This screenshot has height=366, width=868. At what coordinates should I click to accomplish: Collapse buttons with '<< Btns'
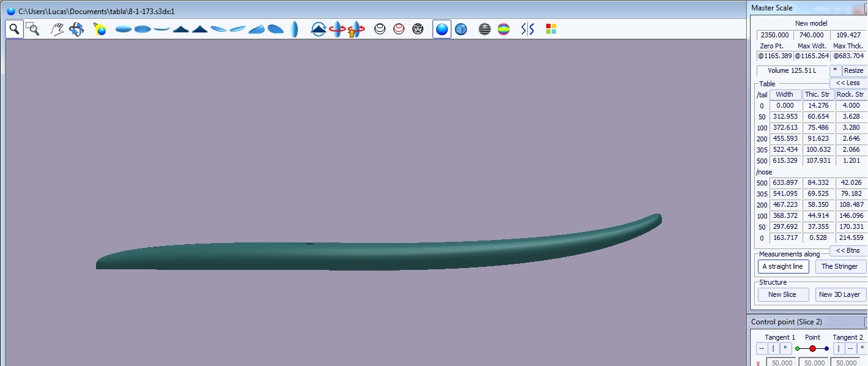pos(847,250)
